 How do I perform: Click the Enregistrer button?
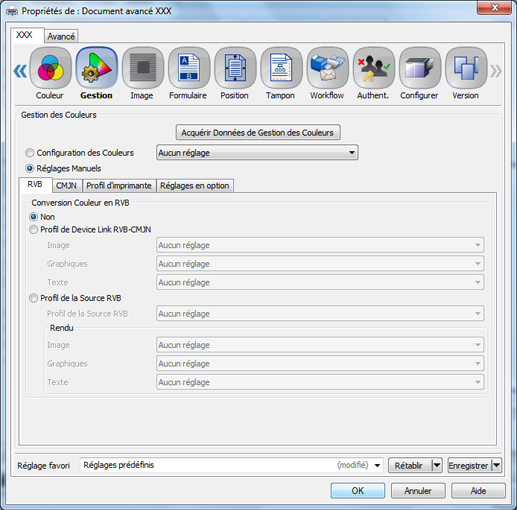tap(470, 465)
